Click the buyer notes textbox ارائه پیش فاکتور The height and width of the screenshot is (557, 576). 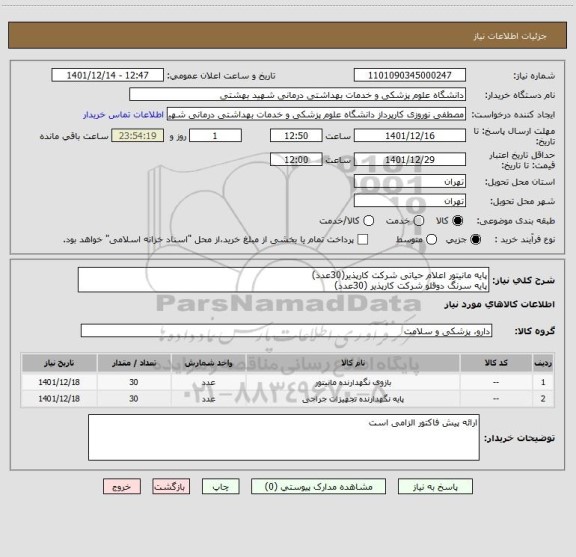coord(284,437)
